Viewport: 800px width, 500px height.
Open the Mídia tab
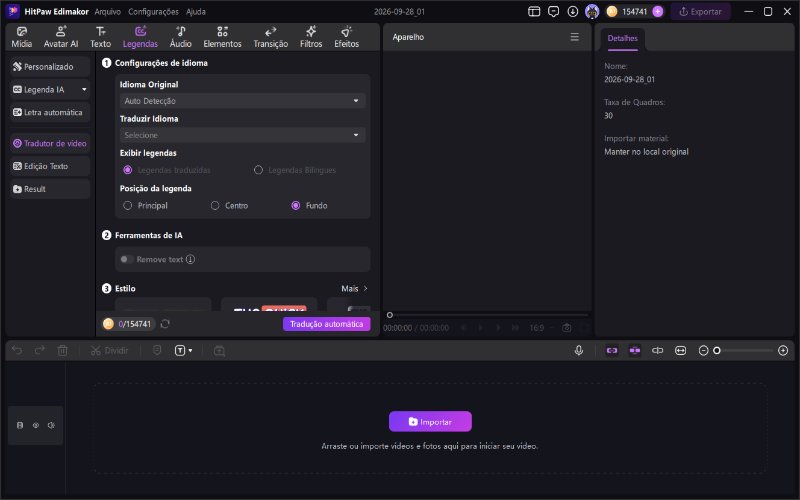click(21, 37)
